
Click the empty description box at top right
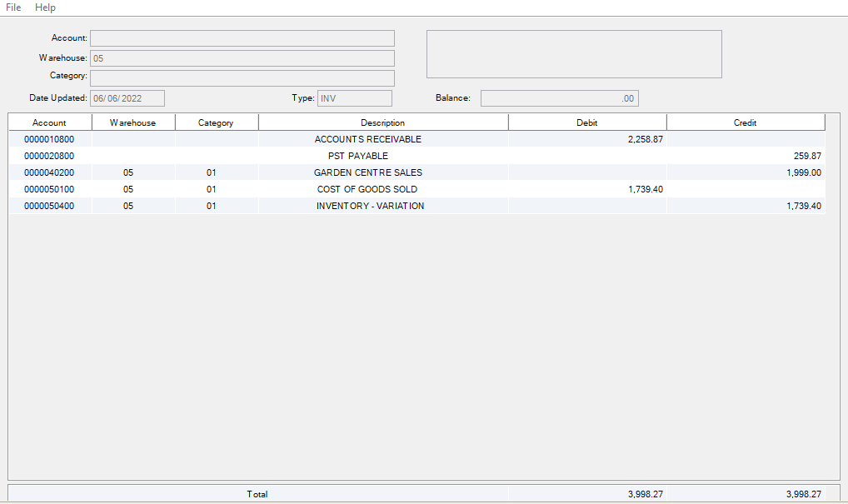(x=574, y=54)
